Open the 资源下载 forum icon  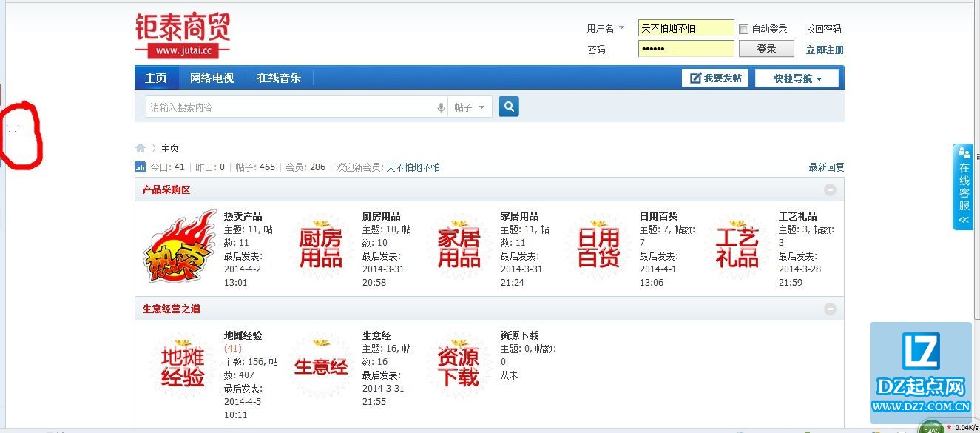coord(459,367)
